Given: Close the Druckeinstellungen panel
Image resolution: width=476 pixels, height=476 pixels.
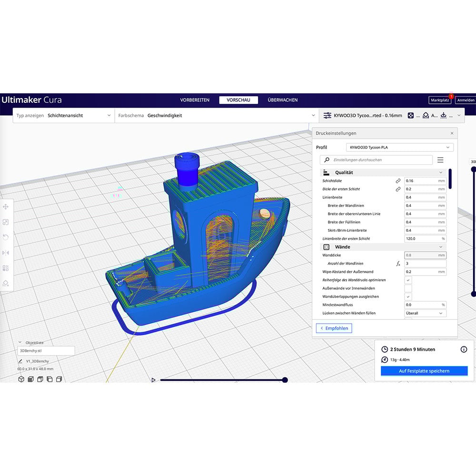Looking at the screenshot, I should pos(452,133).
